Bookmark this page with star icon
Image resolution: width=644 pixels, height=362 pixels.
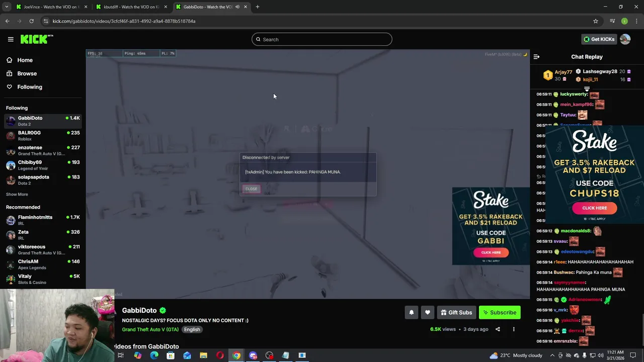tap(596, 21)
